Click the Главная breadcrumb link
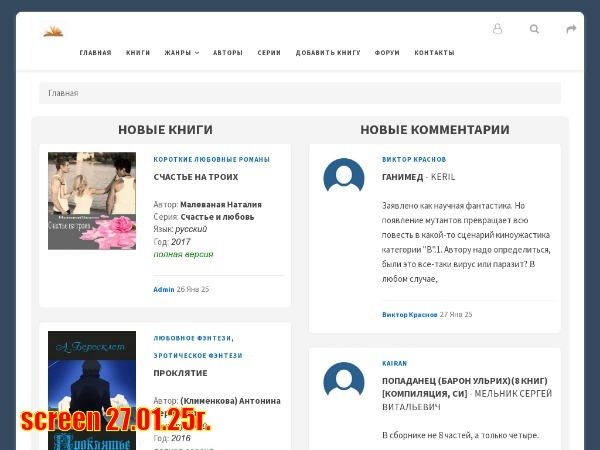 click(63, 93)
